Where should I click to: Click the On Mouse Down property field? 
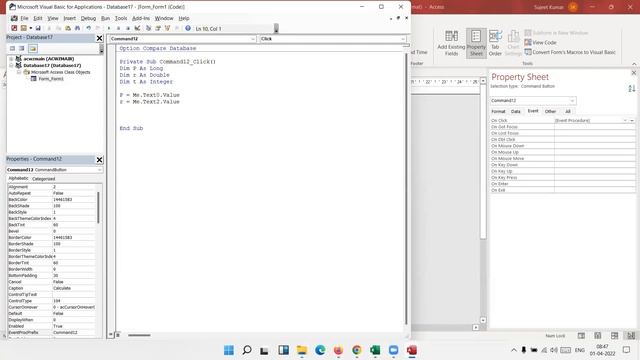[594, 146]
